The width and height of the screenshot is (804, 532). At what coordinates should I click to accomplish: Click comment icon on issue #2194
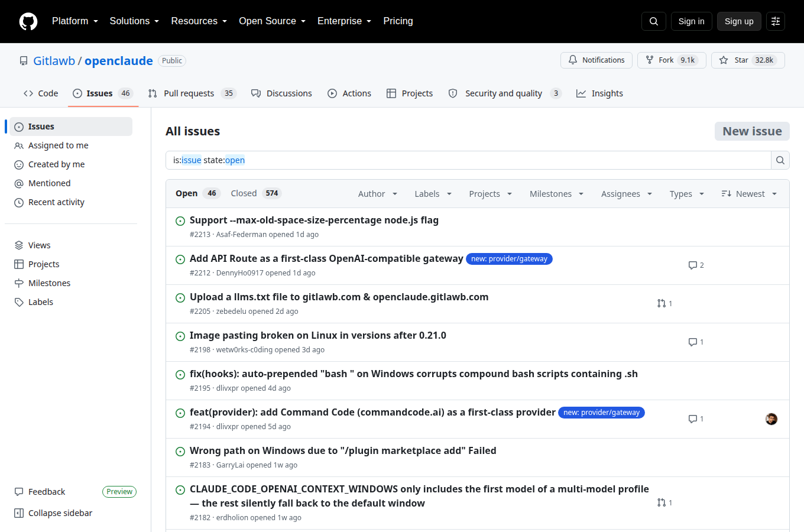(x=693, y=419)
